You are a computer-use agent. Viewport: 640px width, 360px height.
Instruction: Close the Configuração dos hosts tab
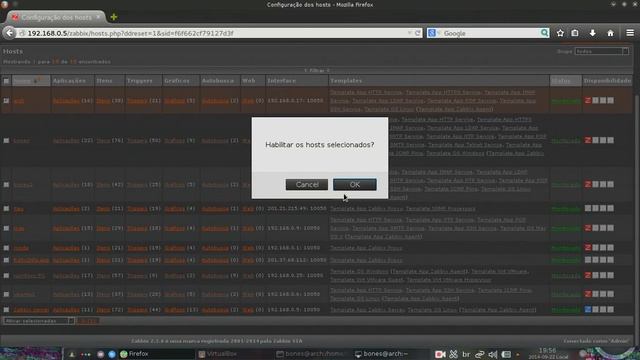coord(98,17)
